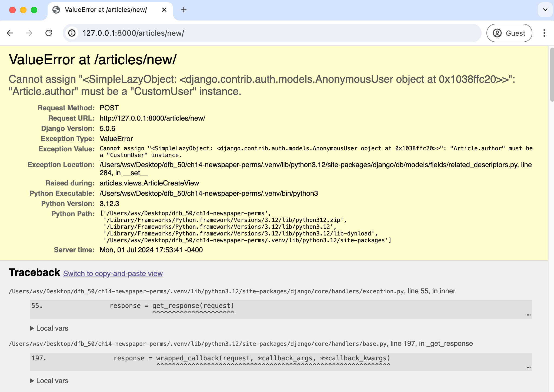Click Python Path lib-dynload entry
Image resolution: width=554 pixels, height=392 pixels.
tap(241, 234)
